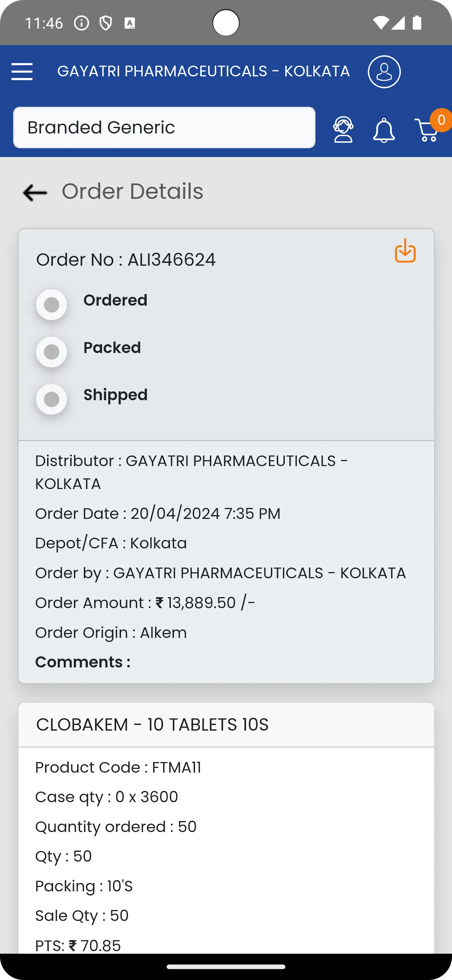Tap the GAYATRI PHARMACEUTICALS - KOLKATA title
The width and height of the screenshot is (452, 980).
tap(203, 71)
